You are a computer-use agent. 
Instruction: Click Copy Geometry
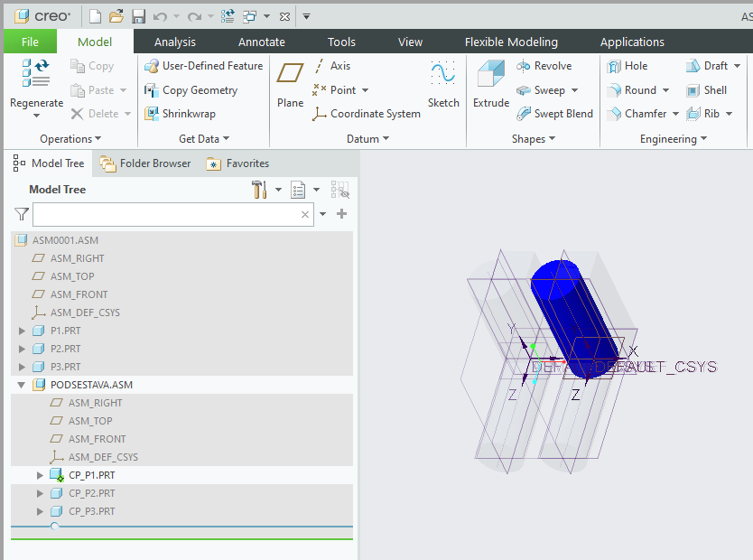tap(191, 90)
